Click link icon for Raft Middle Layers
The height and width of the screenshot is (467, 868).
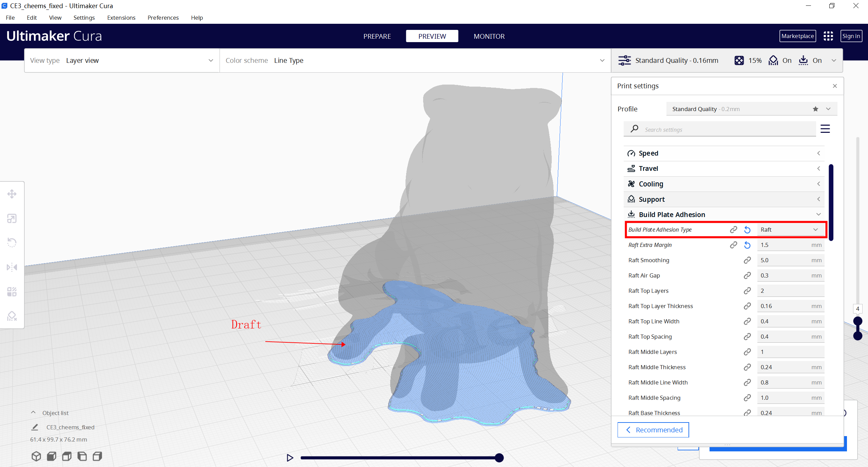click(747, 352)
